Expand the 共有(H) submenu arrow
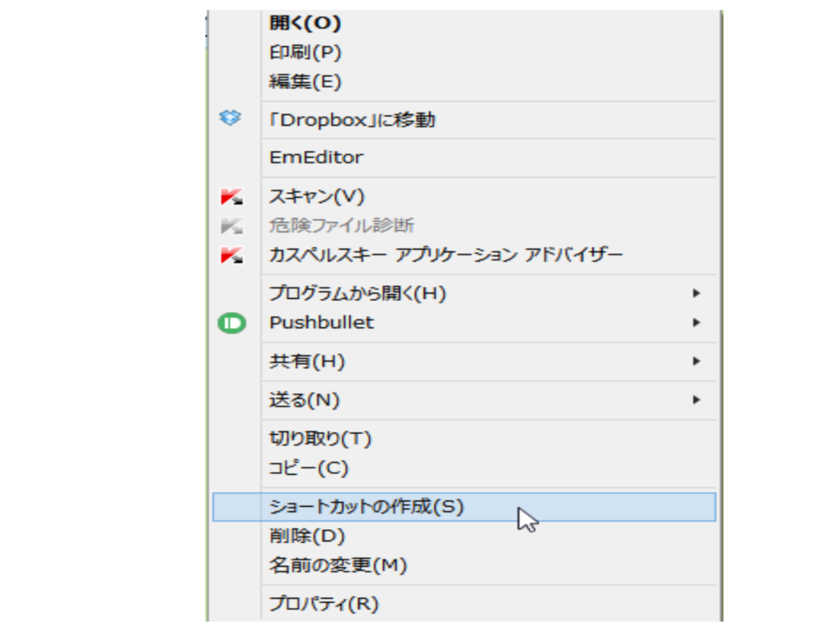 [696, 361]
